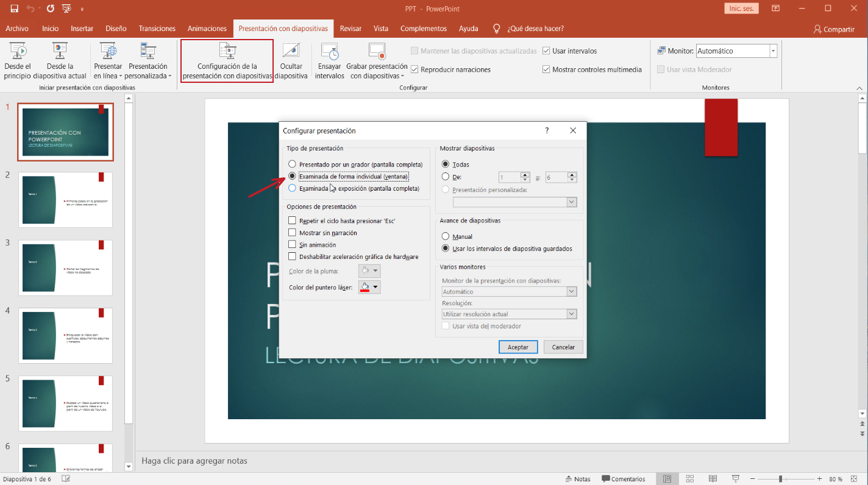
Task: Select Usar los intervalos de diapositiva guardados
Action: 446,249
